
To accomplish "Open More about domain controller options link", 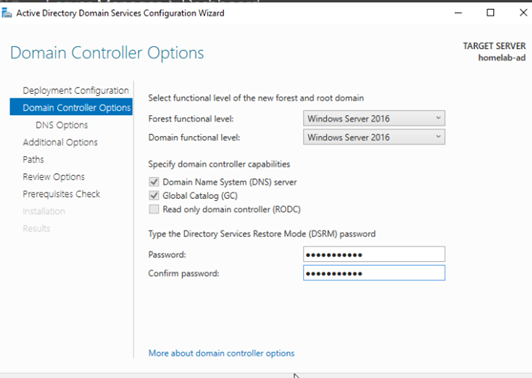I will point(221,353).
